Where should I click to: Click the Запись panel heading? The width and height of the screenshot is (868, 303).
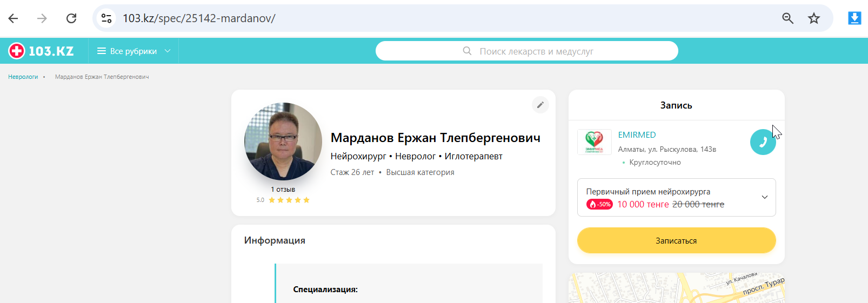tap(676, 105)
